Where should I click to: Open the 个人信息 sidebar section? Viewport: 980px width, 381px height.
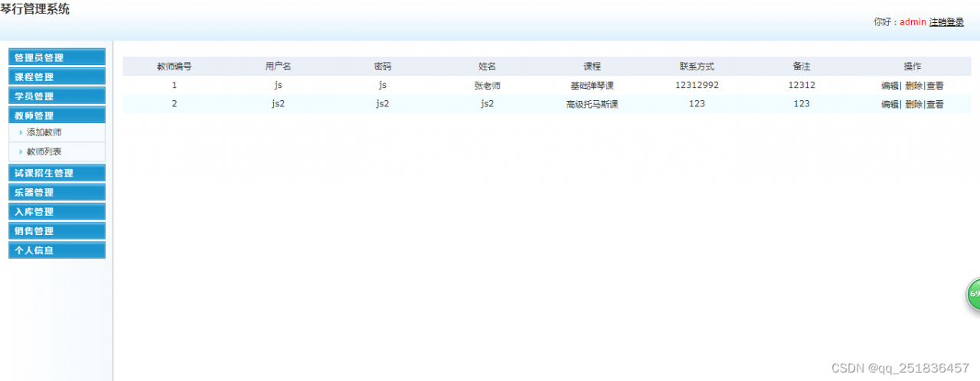pyautogui.click(x=57, y=250)
